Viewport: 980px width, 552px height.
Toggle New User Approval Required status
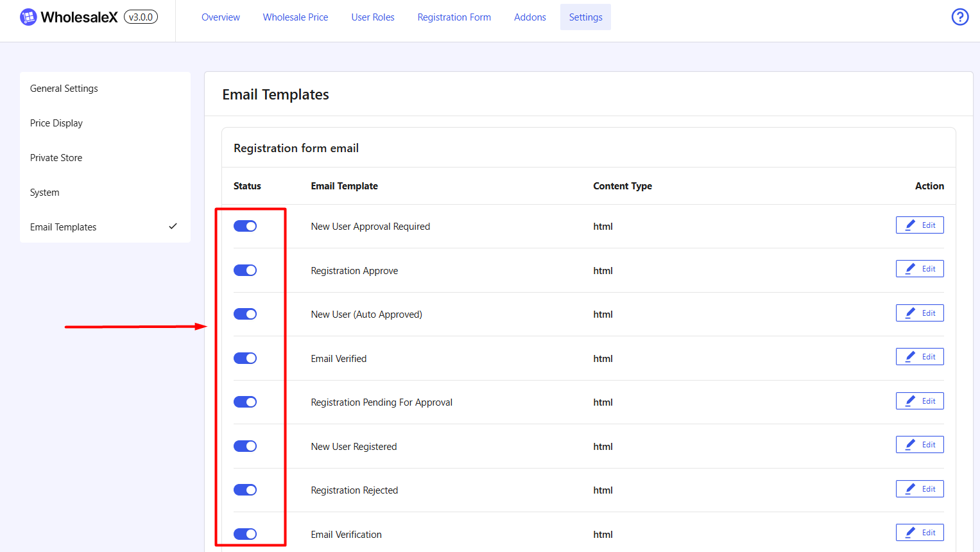point(245,226)
